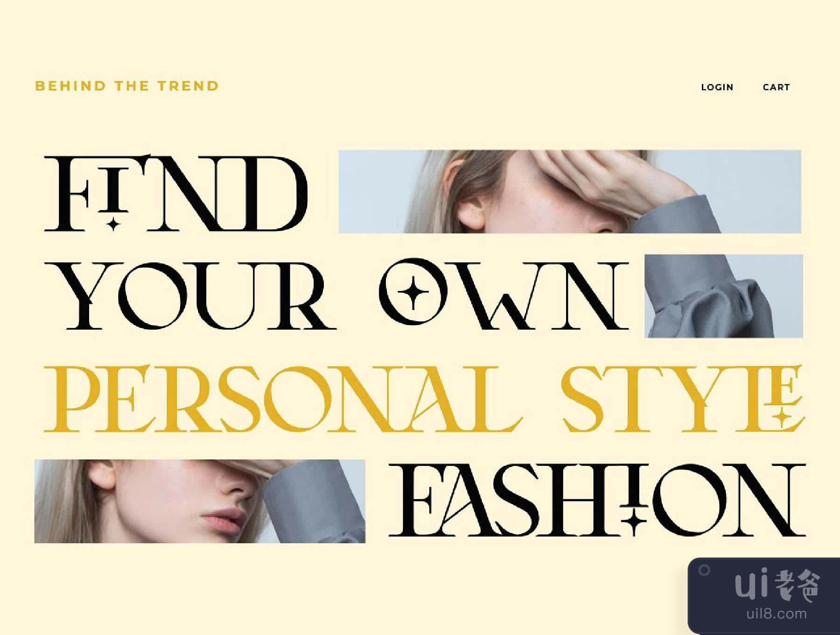Select the top photo of hand covering face
840x635 pixels.
click(570, 191)
